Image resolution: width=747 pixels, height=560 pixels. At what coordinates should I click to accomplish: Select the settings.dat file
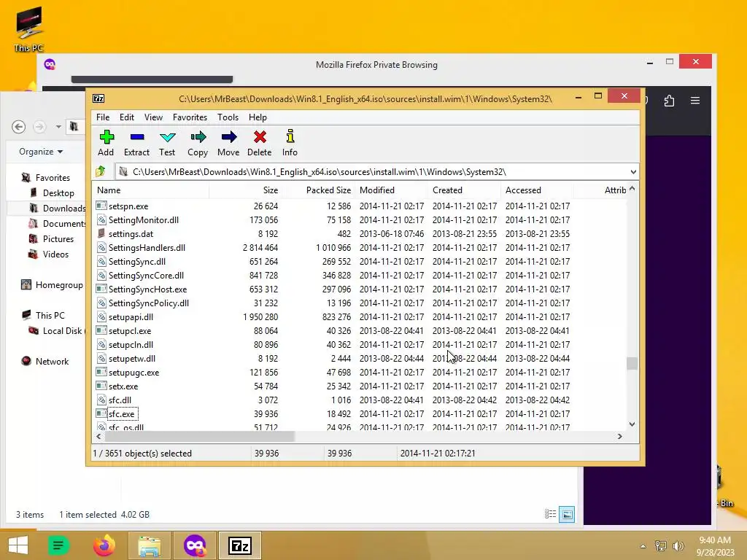[131, 234]
